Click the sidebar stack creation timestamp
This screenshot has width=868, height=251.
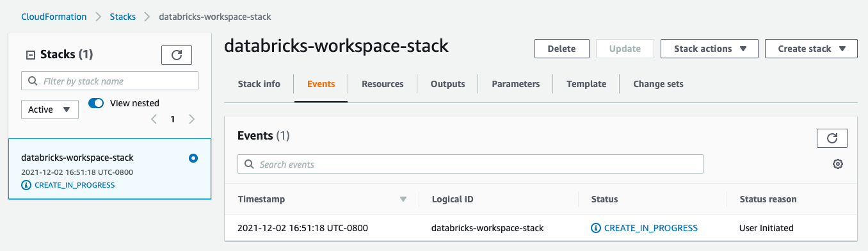tap(77, 172)
